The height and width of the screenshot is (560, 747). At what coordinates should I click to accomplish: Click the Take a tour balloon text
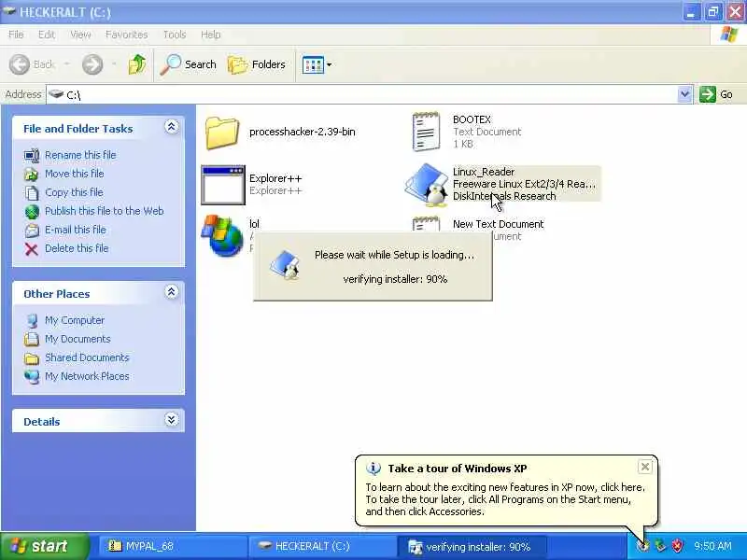(505, 499)
